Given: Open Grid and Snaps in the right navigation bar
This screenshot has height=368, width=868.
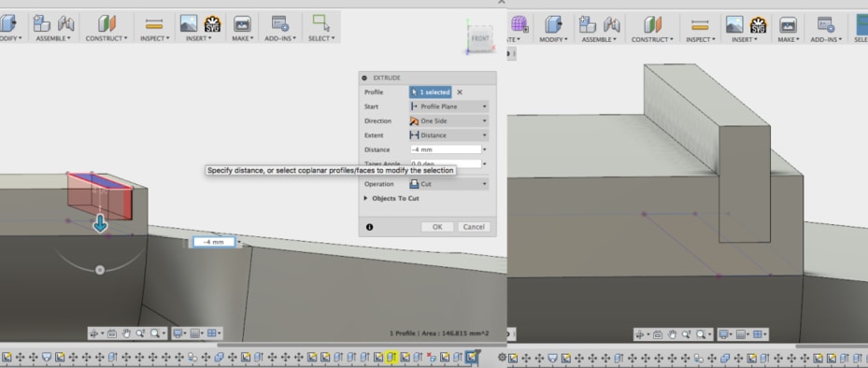Looking at the screenshot, I should click(x=741, y=334).
